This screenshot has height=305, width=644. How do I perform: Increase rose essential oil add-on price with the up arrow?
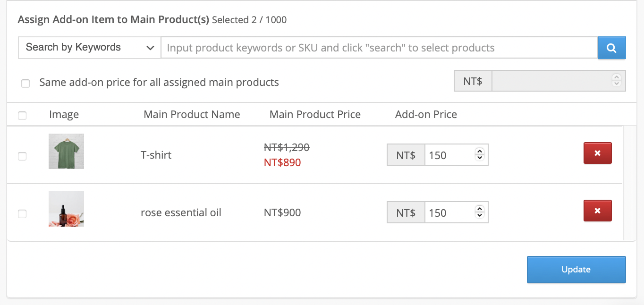coord(480,209)
